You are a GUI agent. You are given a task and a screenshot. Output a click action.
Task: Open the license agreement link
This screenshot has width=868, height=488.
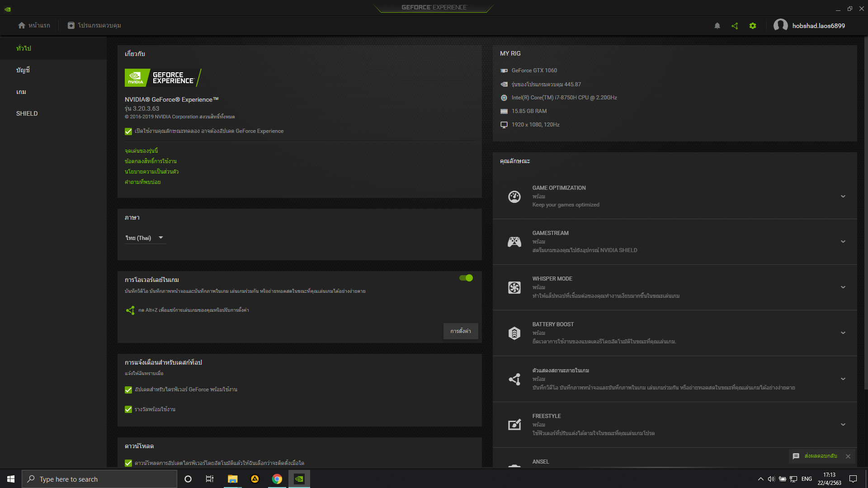pyautogui.click(x=151, y=161)
